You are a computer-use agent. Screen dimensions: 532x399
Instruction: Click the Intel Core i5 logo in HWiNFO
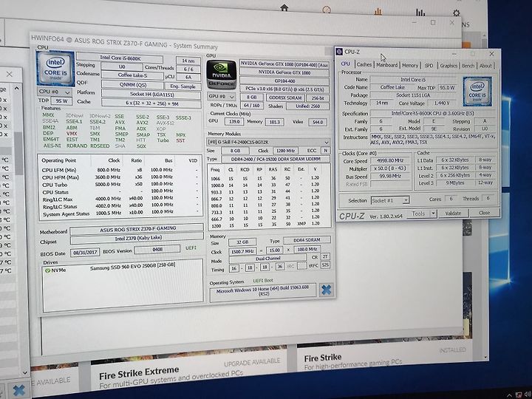click(55, 68)
